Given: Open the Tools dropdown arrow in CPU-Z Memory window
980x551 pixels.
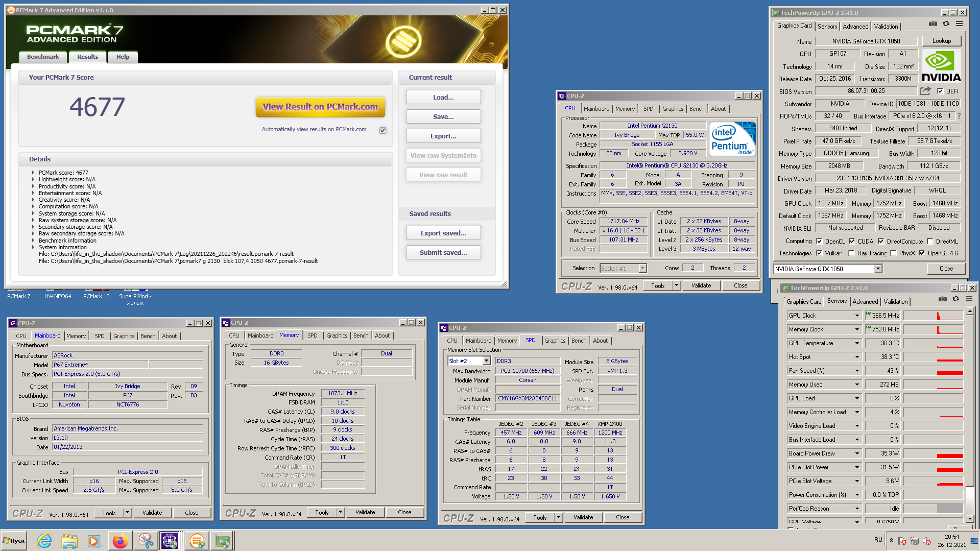Looking at the screenshot, I should click(x=340, y=512).
